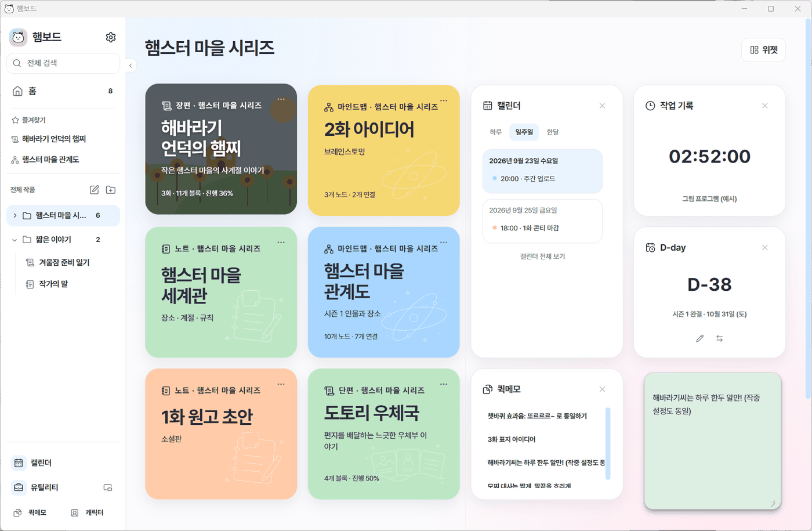Collapse the 짧은 이야기 folder
This screenshot has width=812, height=531.
(x=15, y=240)
